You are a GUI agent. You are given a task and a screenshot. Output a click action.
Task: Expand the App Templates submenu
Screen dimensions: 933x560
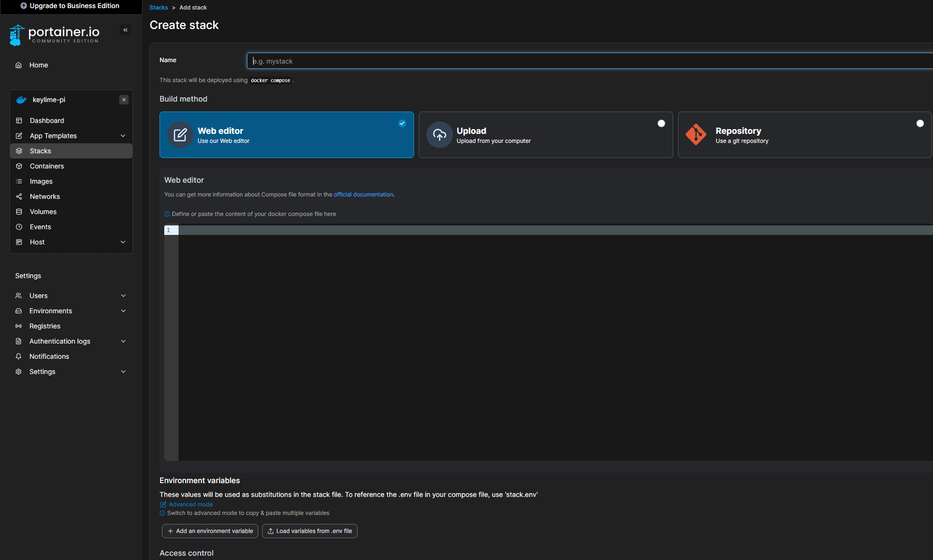point(123,136)
